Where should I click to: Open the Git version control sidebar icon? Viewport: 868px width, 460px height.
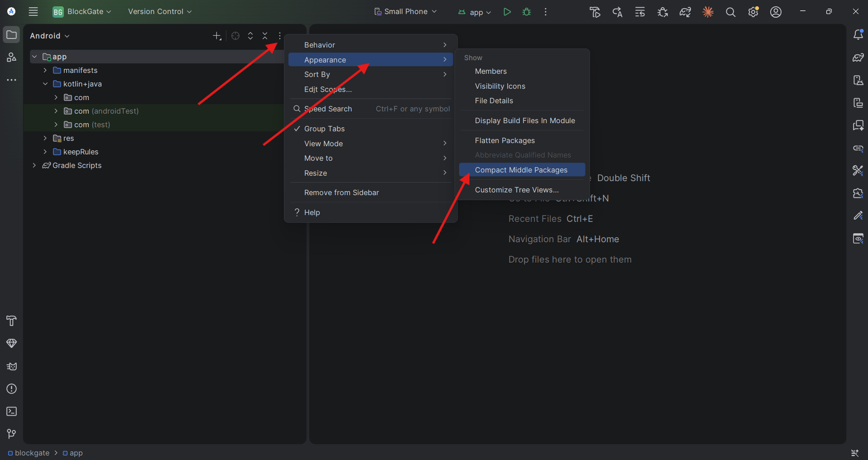(x=11, y=434)
